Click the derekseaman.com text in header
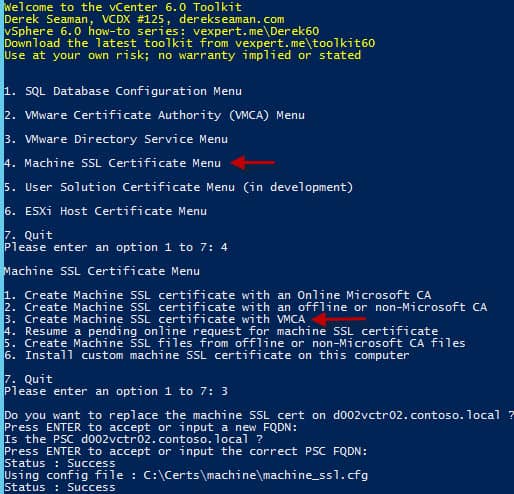The width and height of the screenshot is (514, 494). click(232, 19)
